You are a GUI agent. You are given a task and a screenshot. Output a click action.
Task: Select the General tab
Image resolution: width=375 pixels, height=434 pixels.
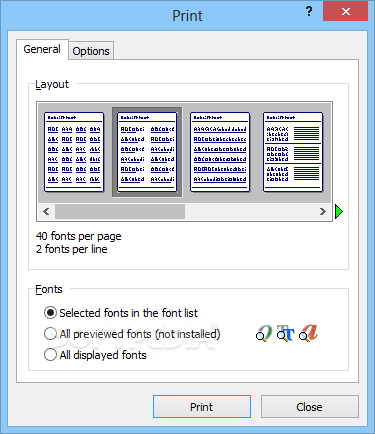(42, 49)
